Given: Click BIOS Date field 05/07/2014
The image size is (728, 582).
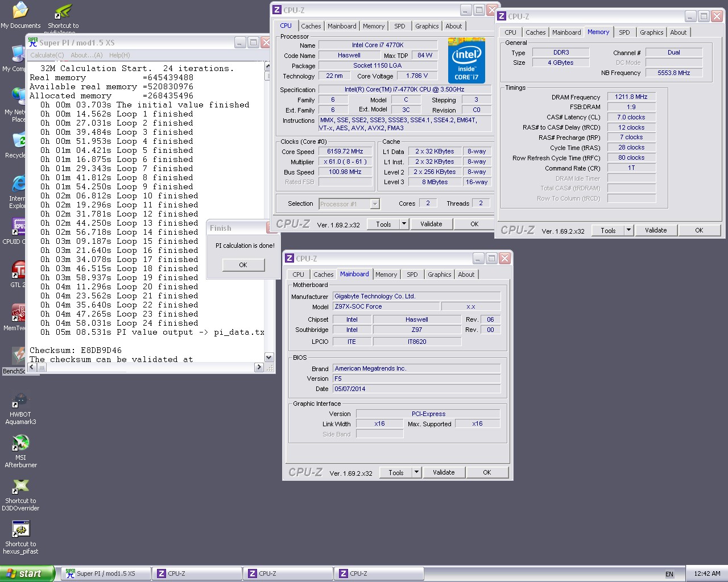Looking at the screenshot, I should [x=416, y=389].
